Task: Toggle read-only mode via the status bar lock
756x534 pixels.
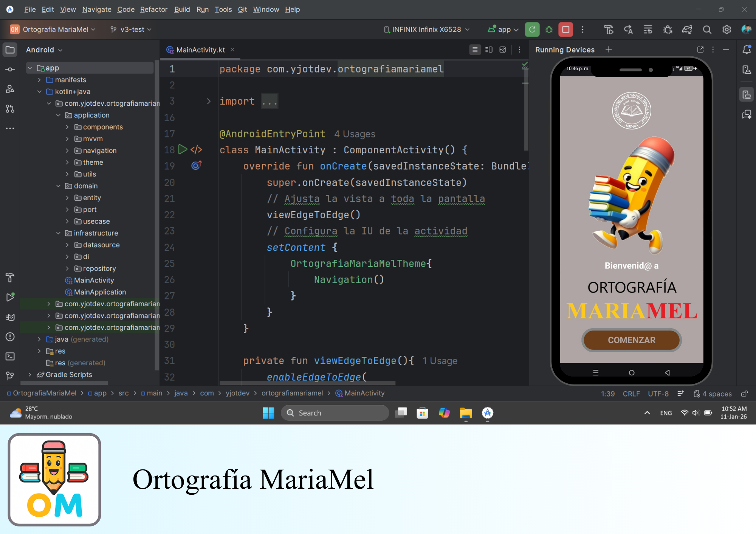Action: (x=744, y=394)
